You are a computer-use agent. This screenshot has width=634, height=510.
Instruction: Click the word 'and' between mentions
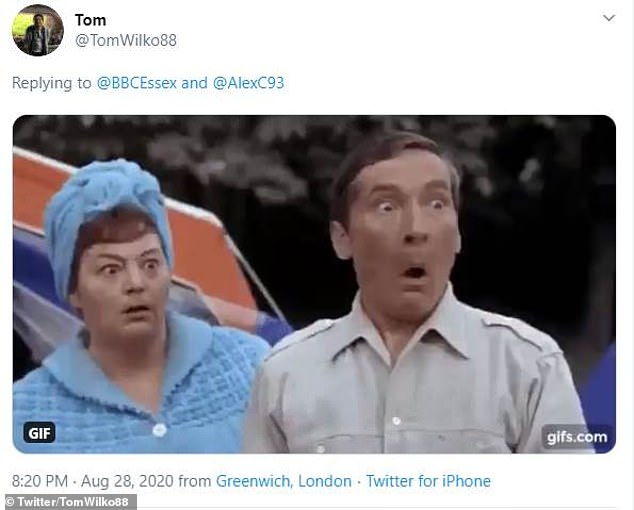pos(194,83)
